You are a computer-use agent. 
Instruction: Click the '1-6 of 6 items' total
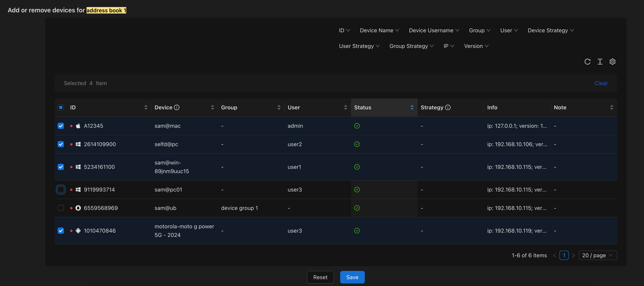tap(529, 255)
